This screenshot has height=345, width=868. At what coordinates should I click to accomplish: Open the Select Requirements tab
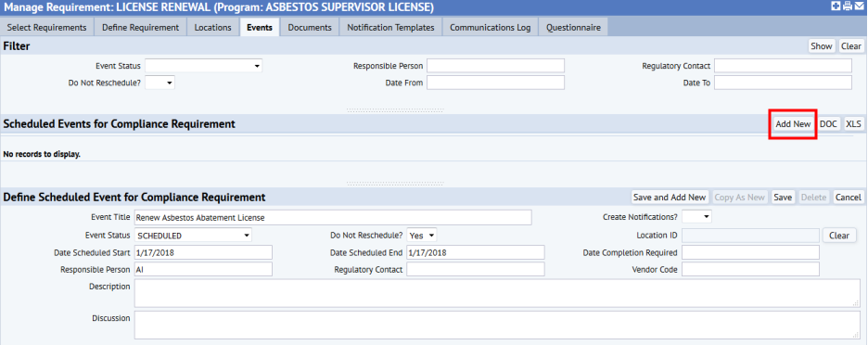(x=47, y=27)
